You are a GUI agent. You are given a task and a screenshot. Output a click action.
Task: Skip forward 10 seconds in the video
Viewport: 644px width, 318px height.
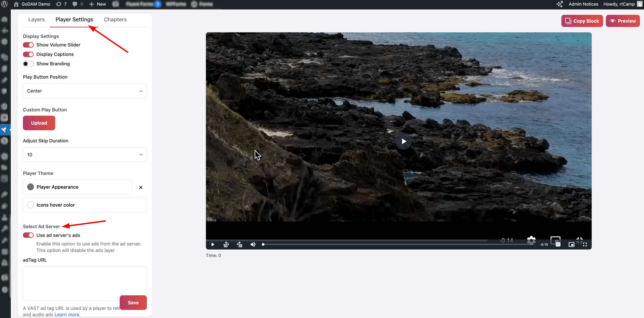[239, 245]
